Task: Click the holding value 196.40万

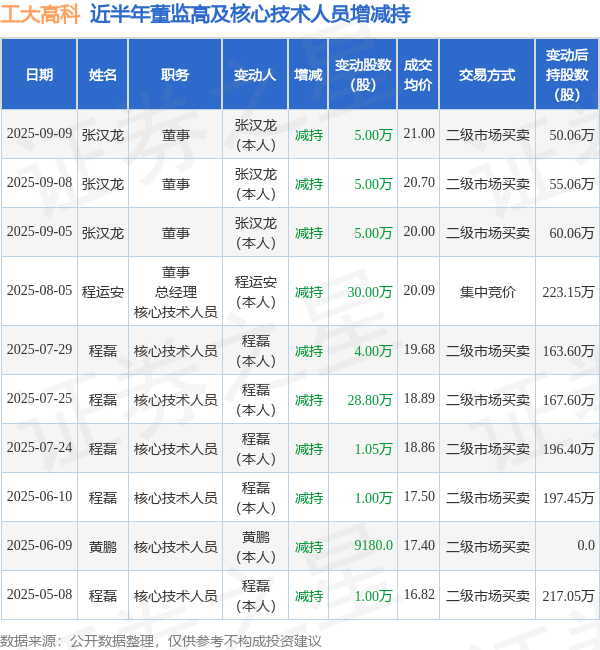Action: 568,449
